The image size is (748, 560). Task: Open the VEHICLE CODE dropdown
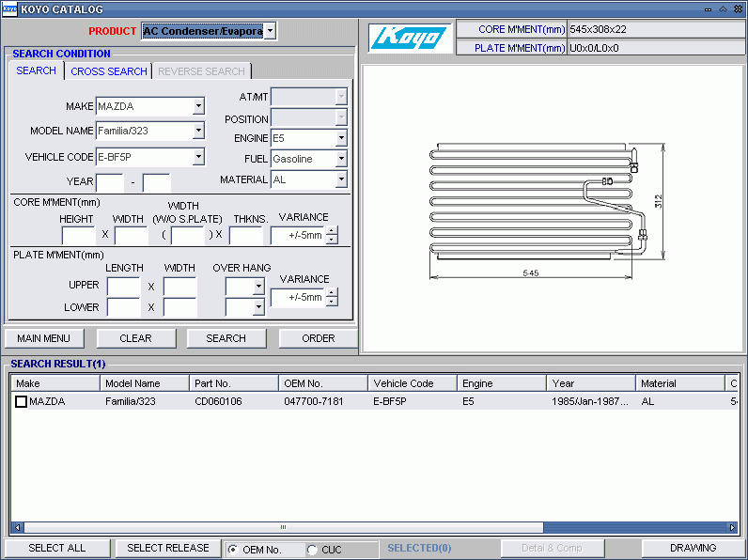coord(198,157)
